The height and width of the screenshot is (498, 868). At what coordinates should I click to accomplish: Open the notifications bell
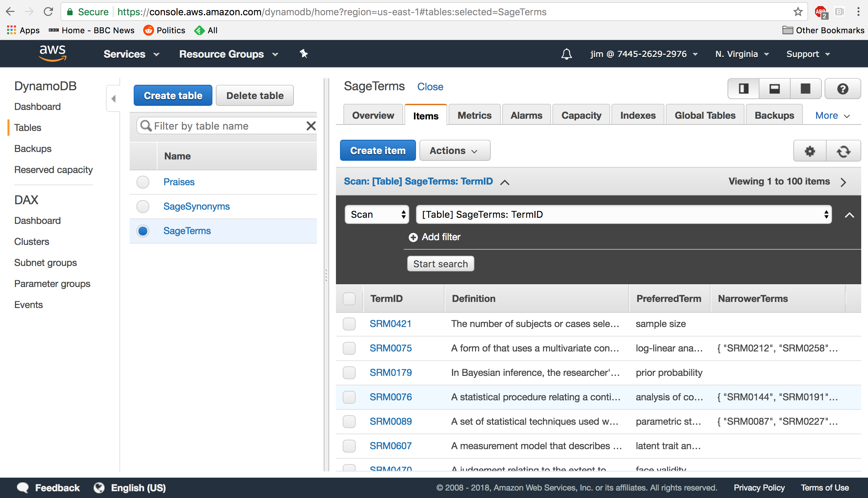[566, 54]
